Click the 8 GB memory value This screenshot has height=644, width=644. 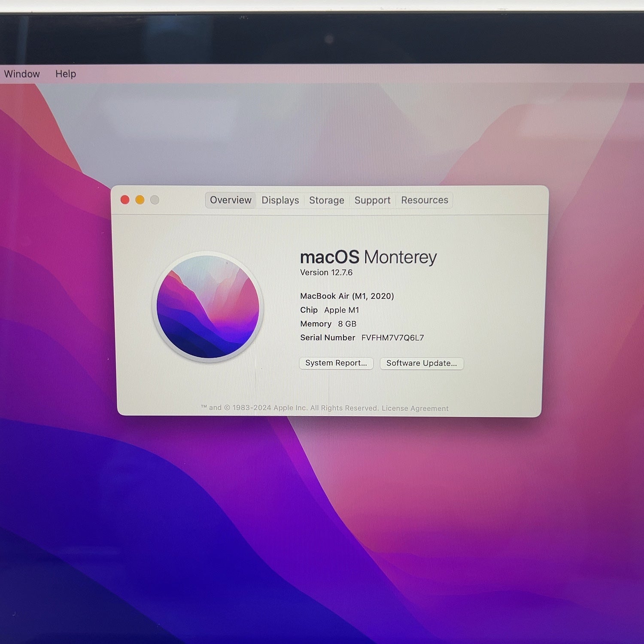click(347, 324)
